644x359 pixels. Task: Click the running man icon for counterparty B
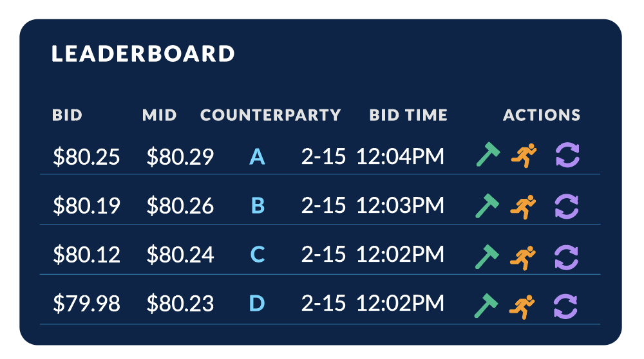click(x=523, y=207)
